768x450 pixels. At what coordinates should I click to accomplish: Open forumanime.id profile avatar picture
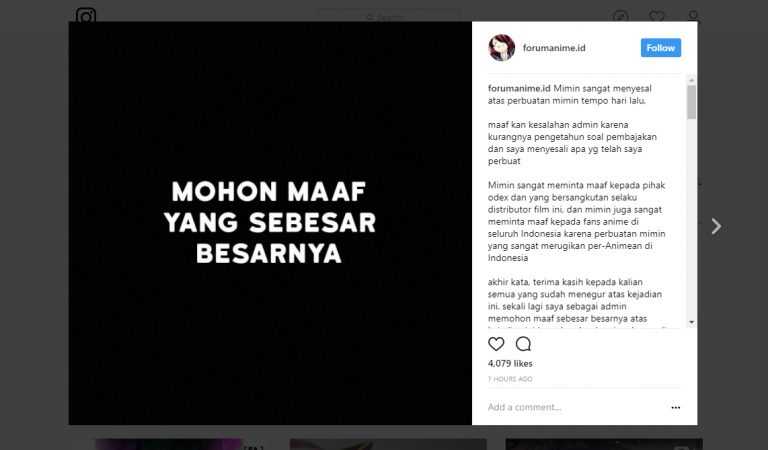(502, 47)
